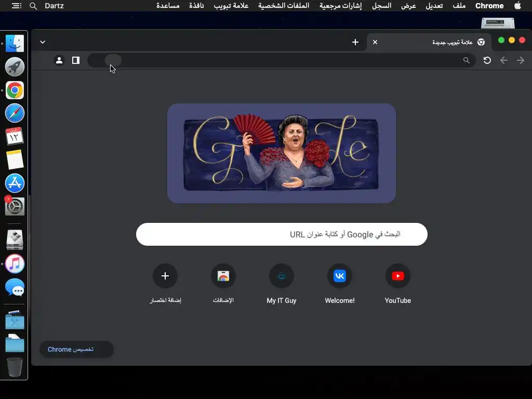
Task: Launch Launchpad rocket icon in dock
Action: (x=15, y=66)
